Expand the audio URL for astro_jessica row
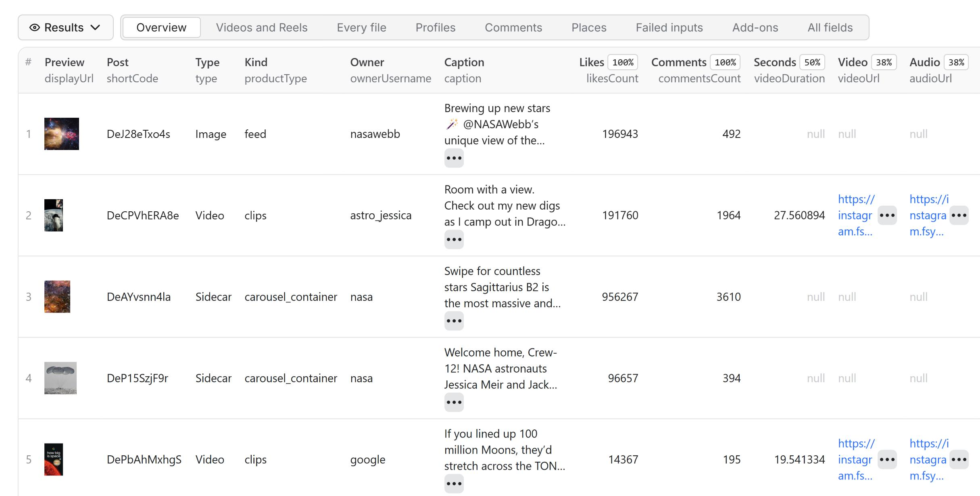This screenshot has height=496, width=980. (959, 215)
